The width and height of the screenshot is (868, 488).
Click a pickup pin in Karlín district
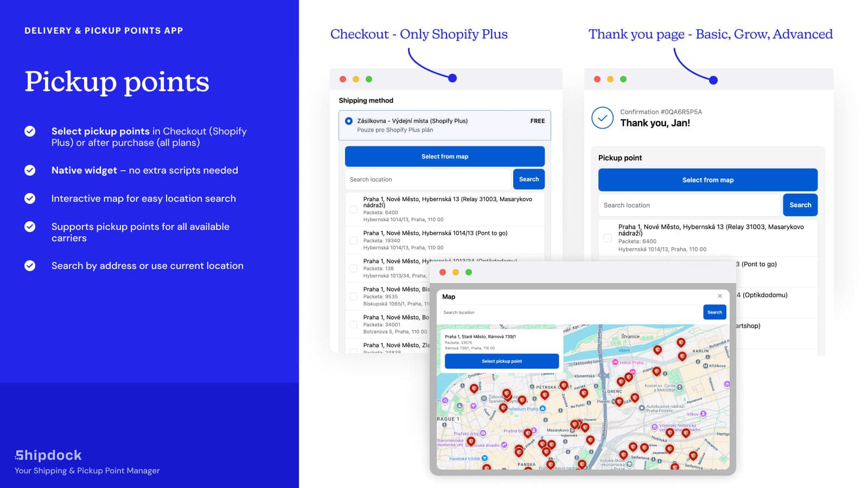pyautogui.click(x=682, y=355)
